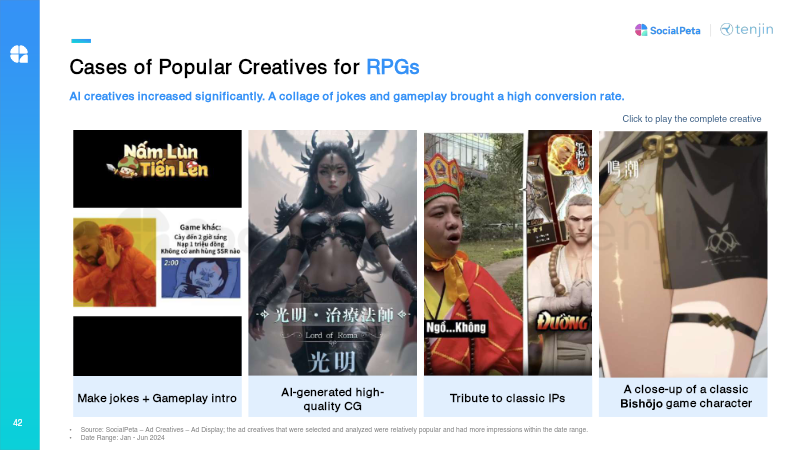This screenshot has height=450, width=800.
Task: Click the SocialPeta logo icon
Action: [641, 30]
